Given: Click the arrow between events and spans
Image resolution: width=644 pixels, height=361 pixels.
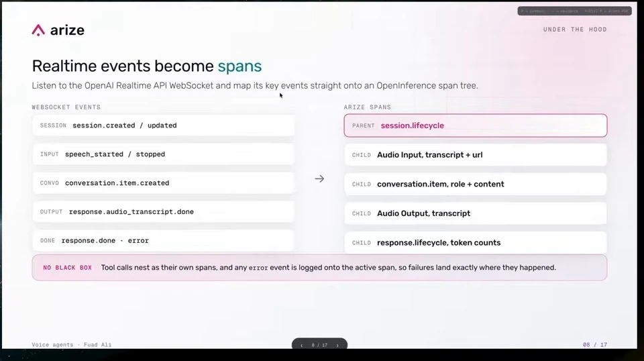Looking at the screenshot, I should point(319,178).
